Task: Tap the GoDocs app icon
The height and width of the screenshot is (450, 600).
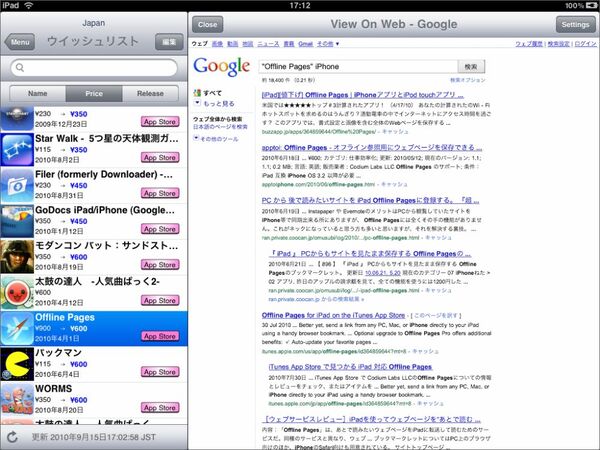Action: (17, 221)
